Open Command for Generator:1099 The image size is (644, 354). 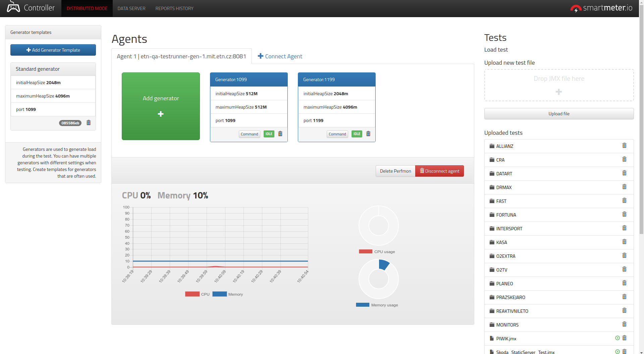coord(249,134)
